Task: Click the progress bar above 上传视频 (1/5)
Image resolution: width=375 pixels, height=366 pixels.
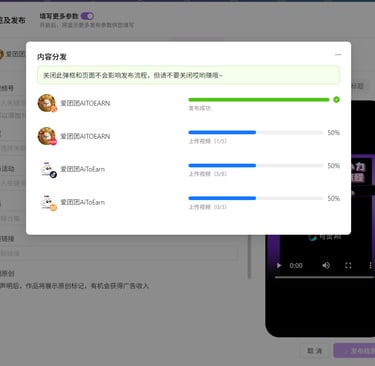Action: pyautogui.click(x=256, y=132)
